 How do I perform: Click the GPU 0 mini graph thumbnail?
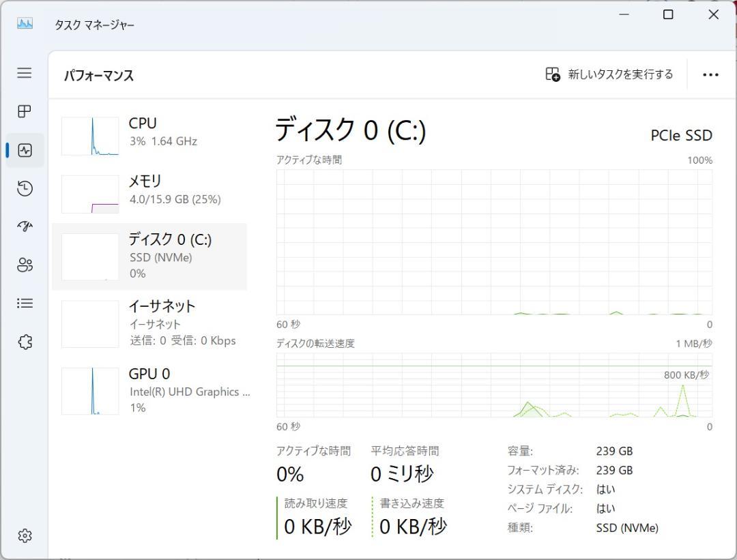coord(90,391)
